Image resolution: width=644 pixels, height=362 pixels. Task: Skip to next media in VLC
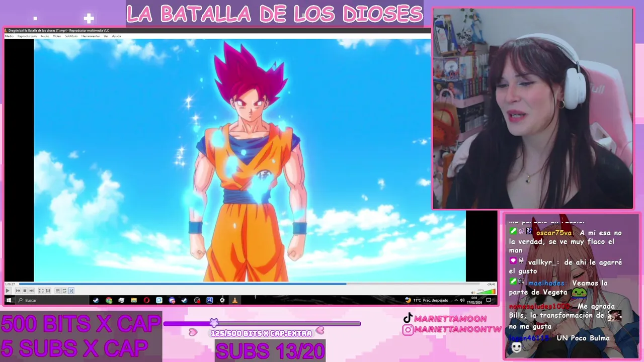[31, 291]
